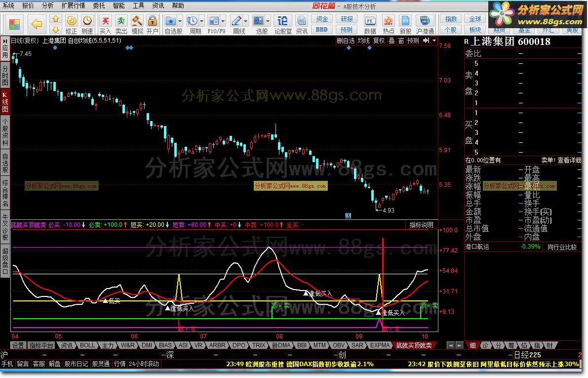Click the 开户 open account lock icon
The image size is (588, 378).
(152, 24)
